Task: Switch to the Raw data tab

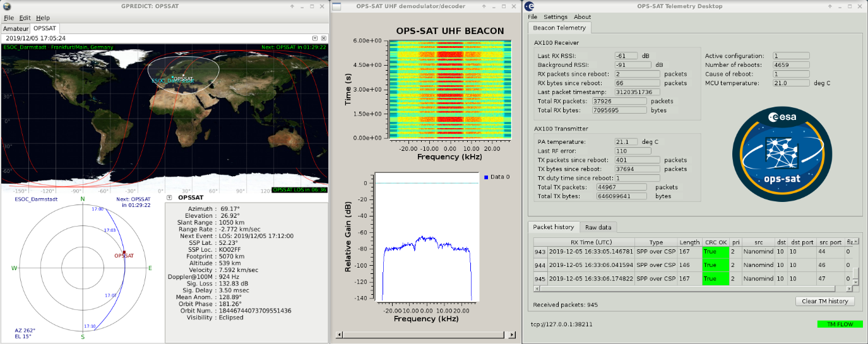Action: pos(599,227)
